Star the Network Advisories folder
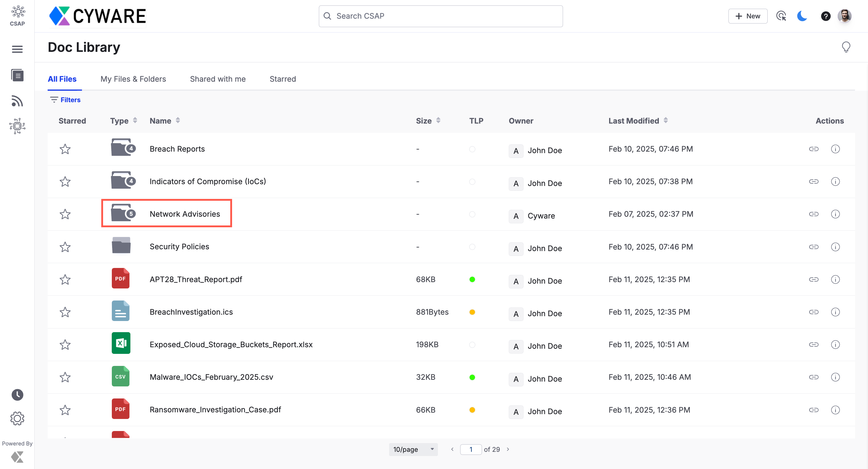The width and height of the screenshot is (868, 469). pyautogui.click(x=65, y=214)
